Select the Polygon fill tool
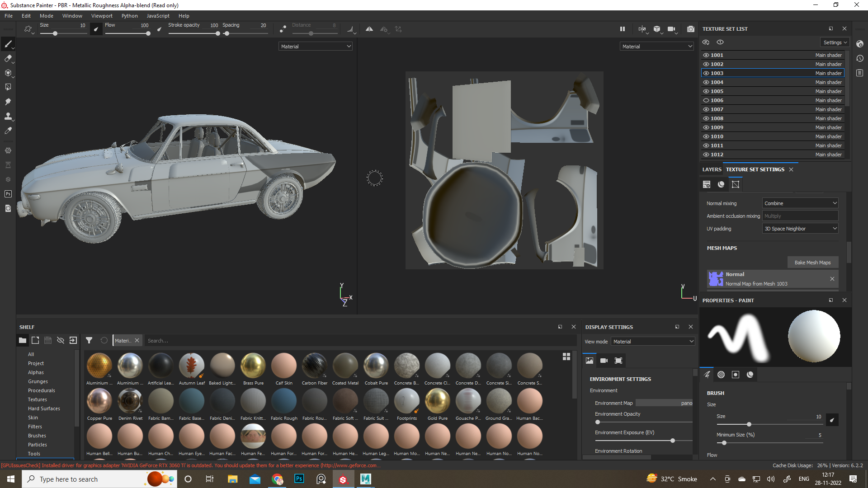The width and height of the screenshot is (868, 488). 8,87
